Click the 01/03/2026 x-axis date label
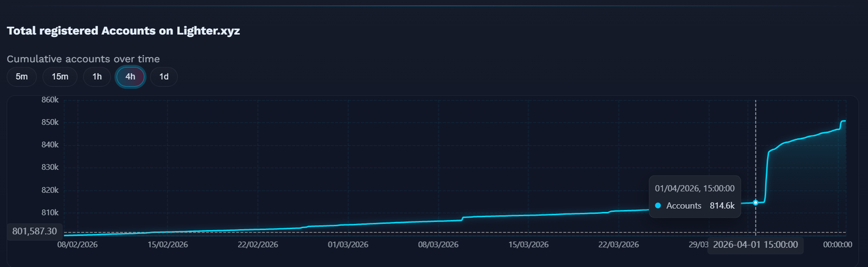The height and width of the screenshot is (267, 868). point(348,245)
